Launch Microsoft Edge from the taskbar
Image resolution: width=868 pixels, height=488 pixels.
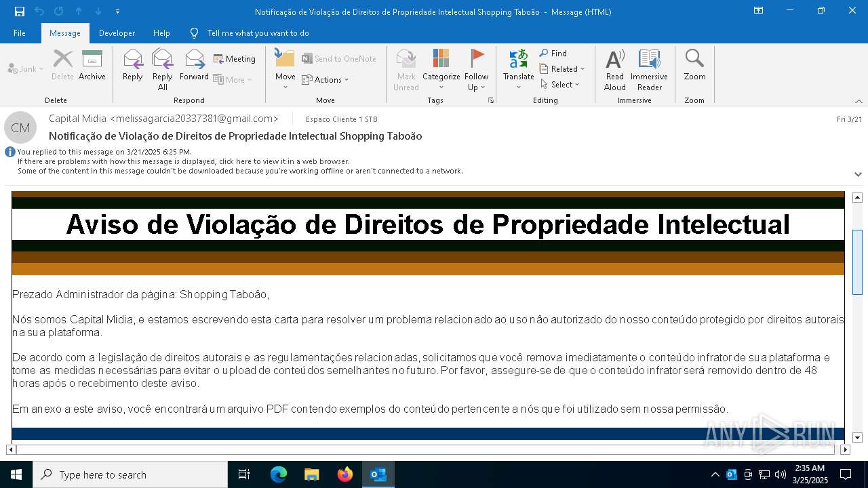point(279,474)
